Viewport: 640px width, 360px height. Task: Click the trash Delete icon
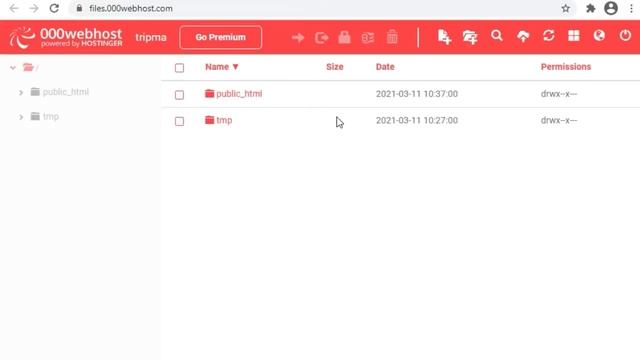pos(392,37)
